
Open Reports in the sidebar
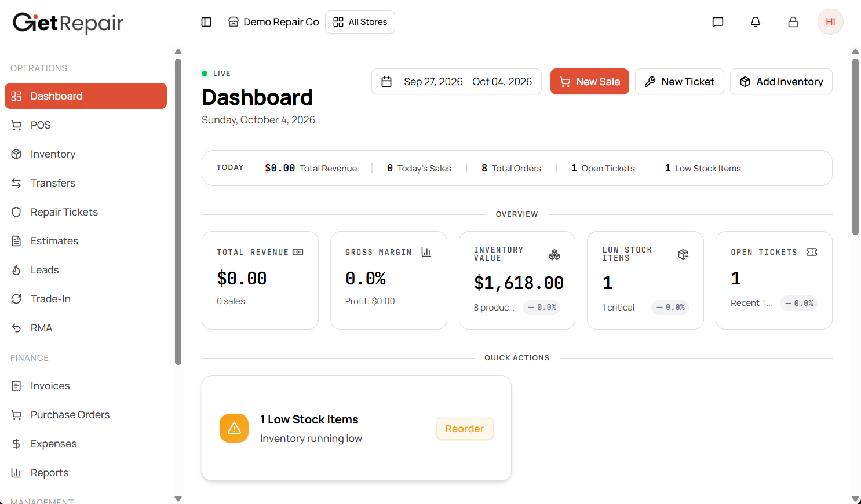point(86,473)
